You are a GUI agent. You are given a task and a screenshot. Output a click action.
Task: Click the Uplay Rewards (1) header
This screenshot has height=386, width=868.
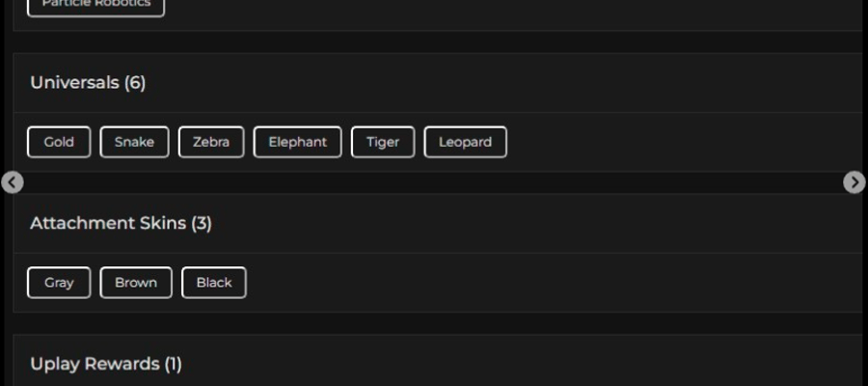[x=106, y=364]
